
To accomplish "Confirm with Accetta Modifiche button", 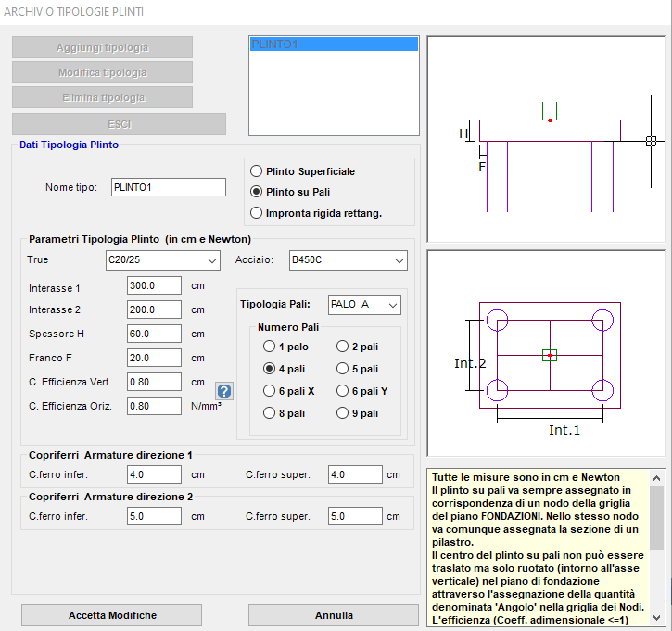I will coord(112,615).
